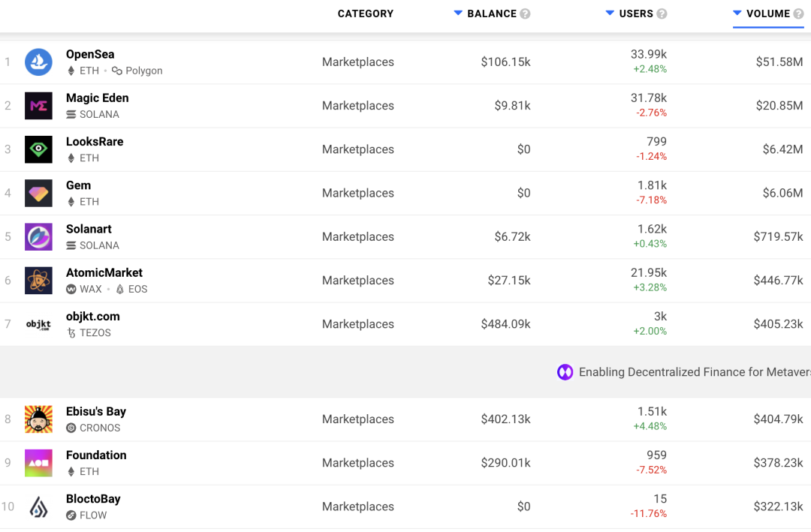Click the Tezos icon under objkt.com
Viewport: 811px width, 532px height.
point(71,333)
